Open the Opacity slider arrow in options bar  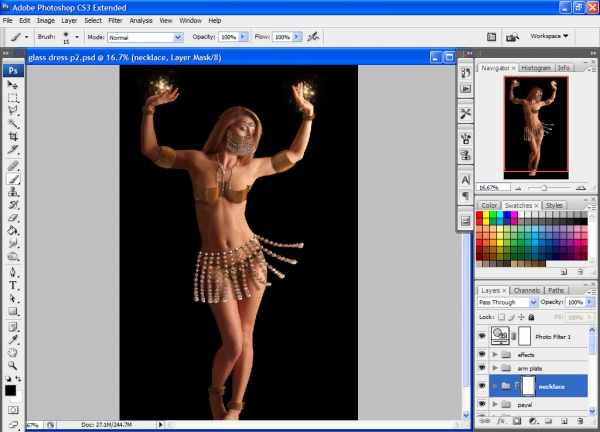coord(243,37)
